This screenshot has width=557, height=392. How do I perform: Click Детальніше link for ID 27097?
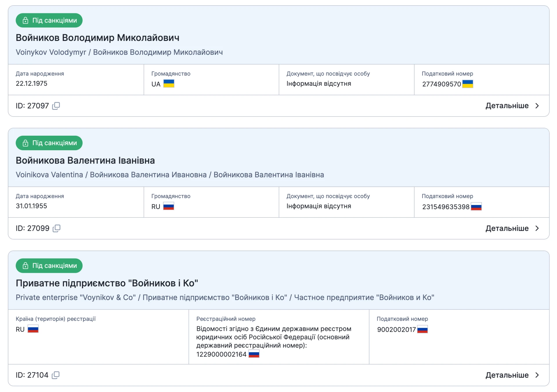[507, 106]
